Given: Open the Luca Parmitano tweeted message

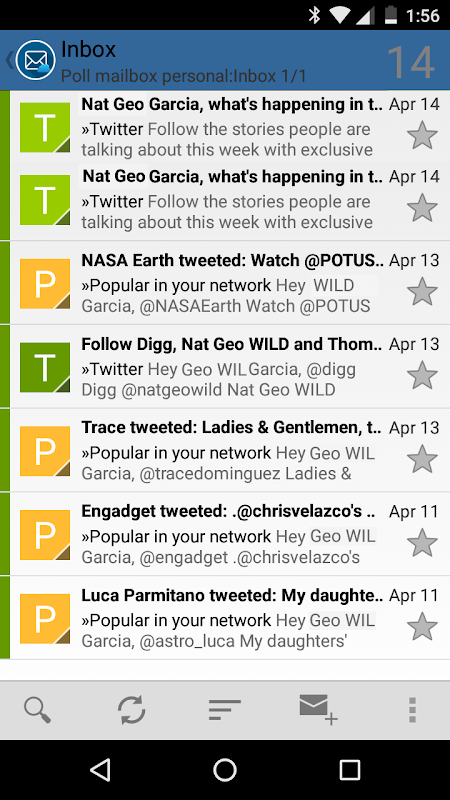Looking at the screenshot, I should (230, 618).
